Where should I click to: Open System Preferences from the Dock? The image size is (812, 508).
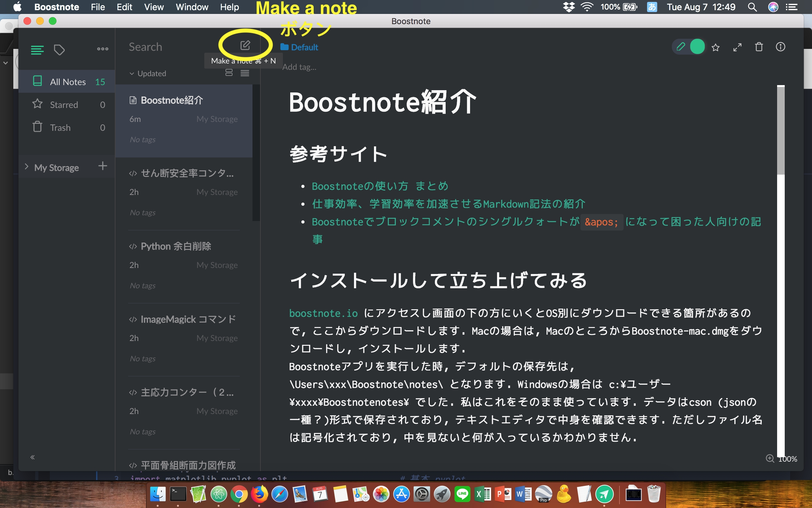point(422,494)
